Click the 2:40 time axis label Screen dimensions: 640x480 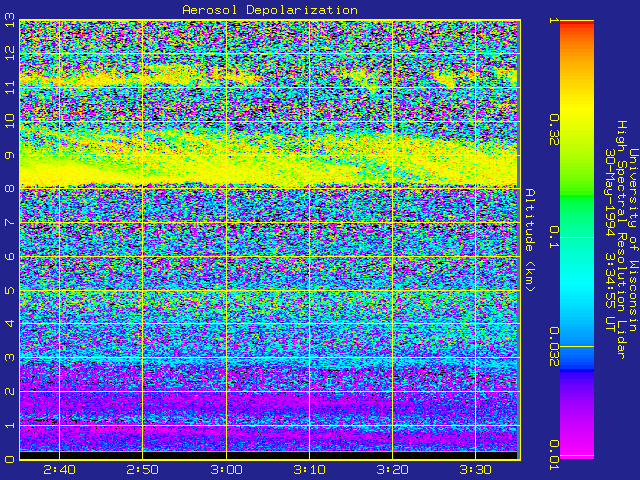(x=60, y=469)
